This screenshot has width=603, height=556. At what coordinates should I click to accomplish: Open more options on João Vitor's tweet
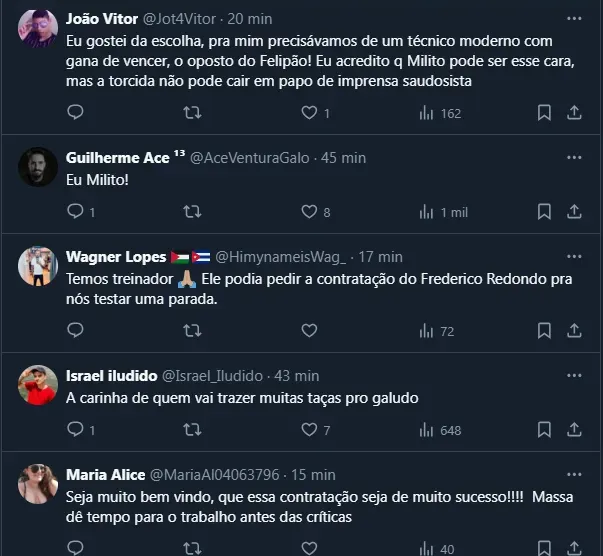click(573, 19)
